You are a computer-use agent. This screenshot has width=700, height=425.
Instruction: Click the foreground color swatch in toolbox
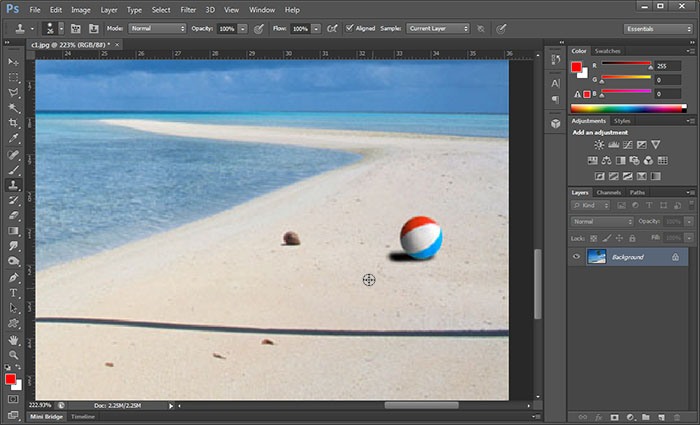[x=11, y=378]
